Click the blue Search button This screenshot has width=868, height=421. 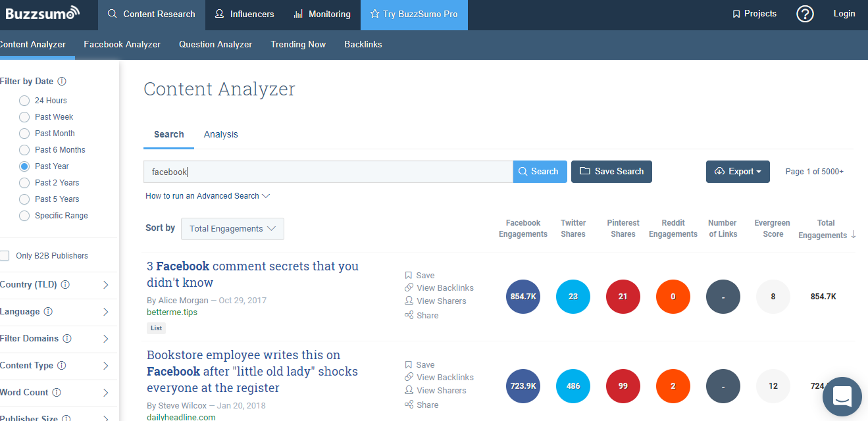coord(539,172)
